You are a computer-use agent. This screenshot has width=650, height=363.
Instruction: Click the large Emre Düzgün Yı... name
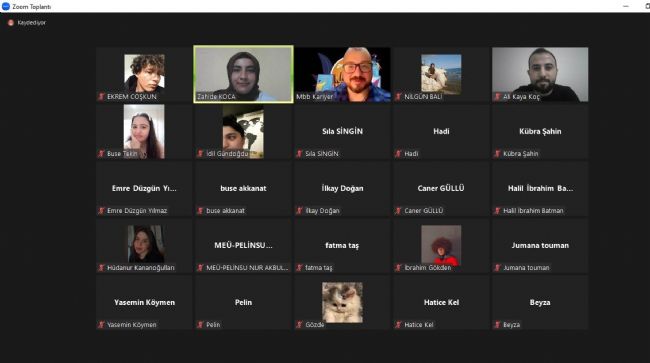(144, 188)
